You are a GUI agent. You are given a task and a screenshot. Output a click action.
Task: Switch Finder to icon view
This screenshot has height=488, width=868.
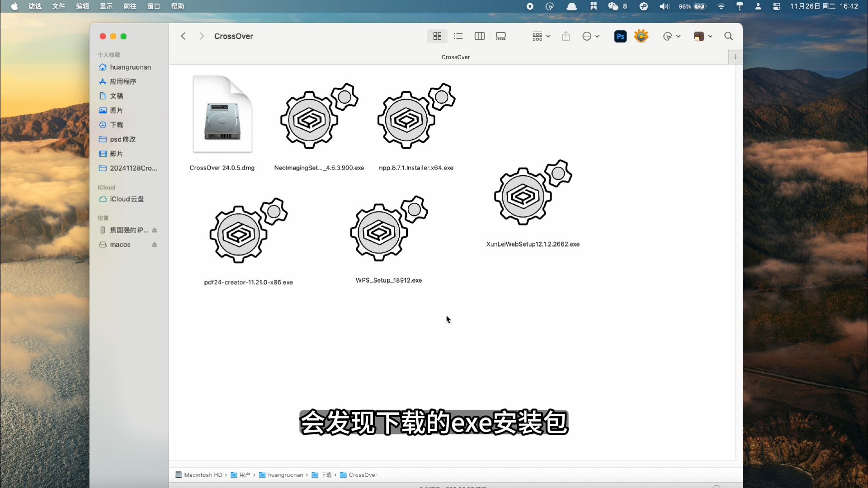pyautogui.click(x=437, y=36)
